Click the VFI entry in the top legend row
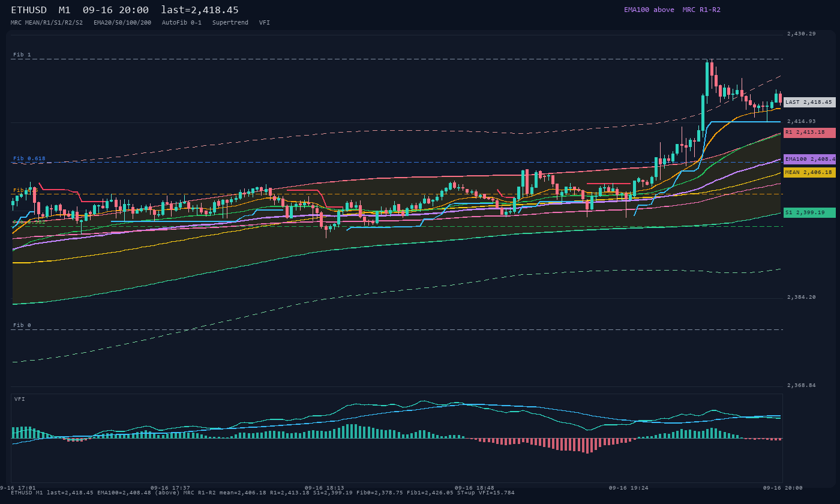Image resolution: width=840 pixels, height=504 pixels. (265, 22)
